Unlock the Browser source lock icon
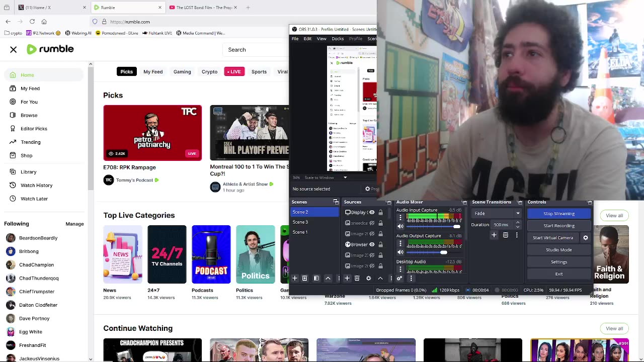The image size is (644, 362). 380,244
